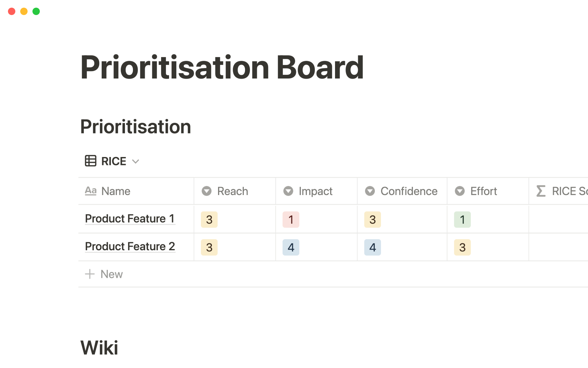Viewport: 588px width, 368px height.
Task: Open the Reach column header menu
Action: pyautogui.click(x=232, y=191)
